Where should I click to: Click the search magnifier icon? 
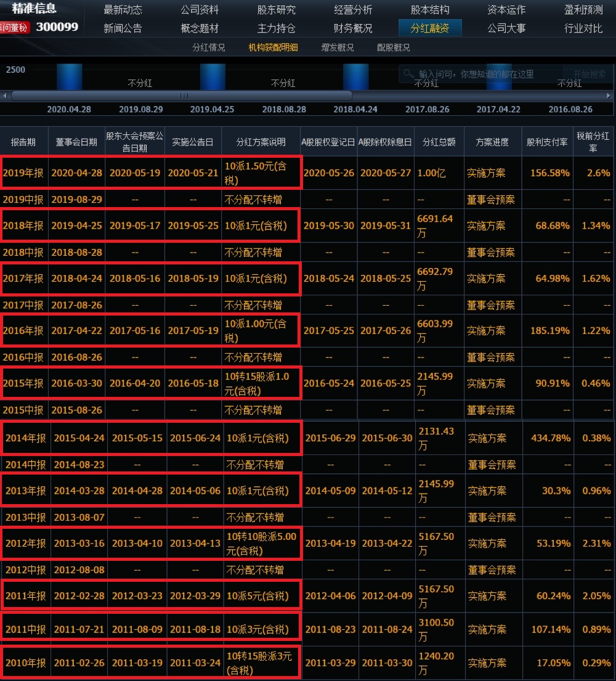click(x=408, y=73)
